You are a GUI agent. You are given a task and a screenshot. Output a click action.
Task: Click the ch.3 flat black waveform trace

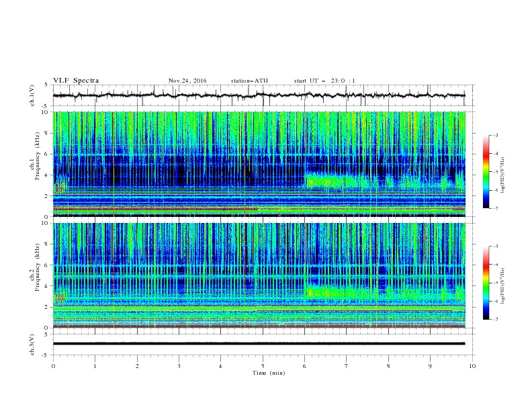(259, 344)
